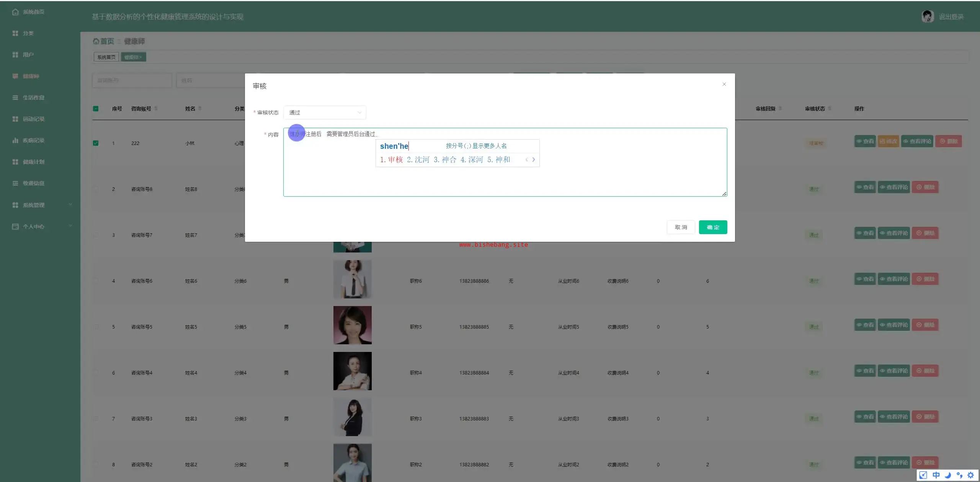The image size is (980, 482).
Task: Click the 取消 cancel button
Action: (681, 227)
